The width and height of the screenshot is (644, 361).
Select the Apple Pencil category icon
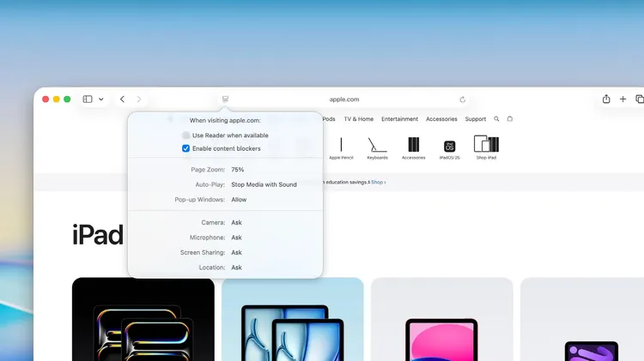pyautogui.click(x=341, y=147)
